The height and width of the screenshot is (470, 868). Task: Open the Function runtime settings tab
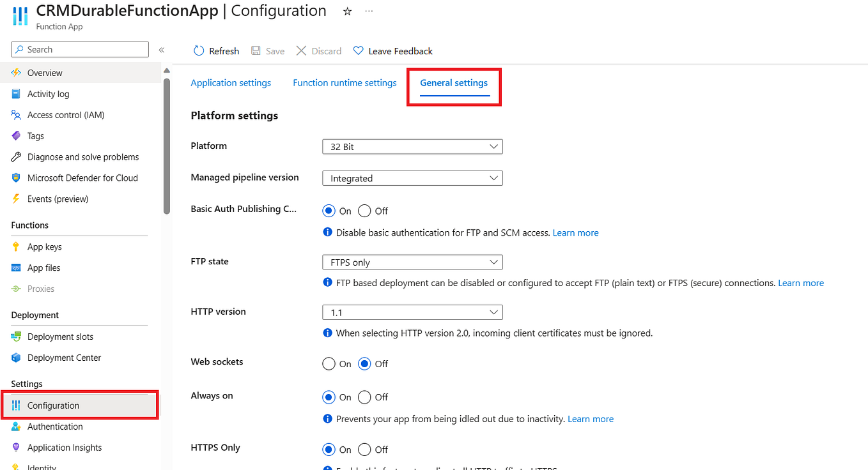tap(345, 82)
